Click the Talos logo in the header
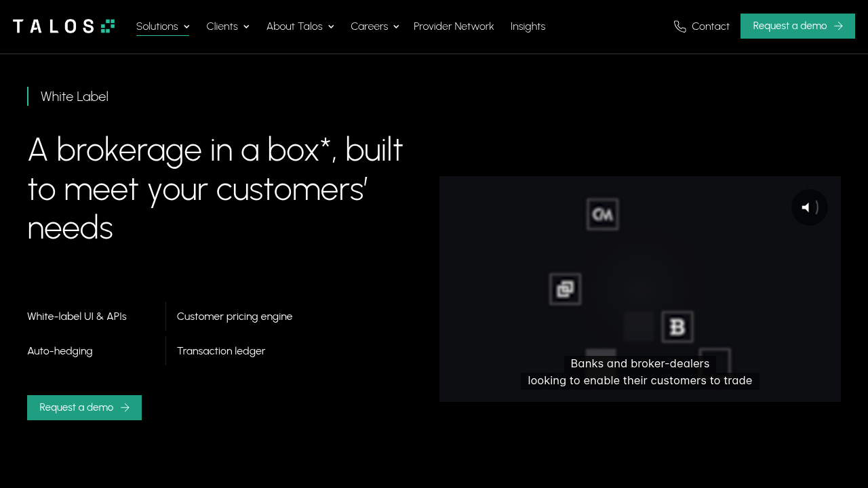868x488 pixels. 64,26
